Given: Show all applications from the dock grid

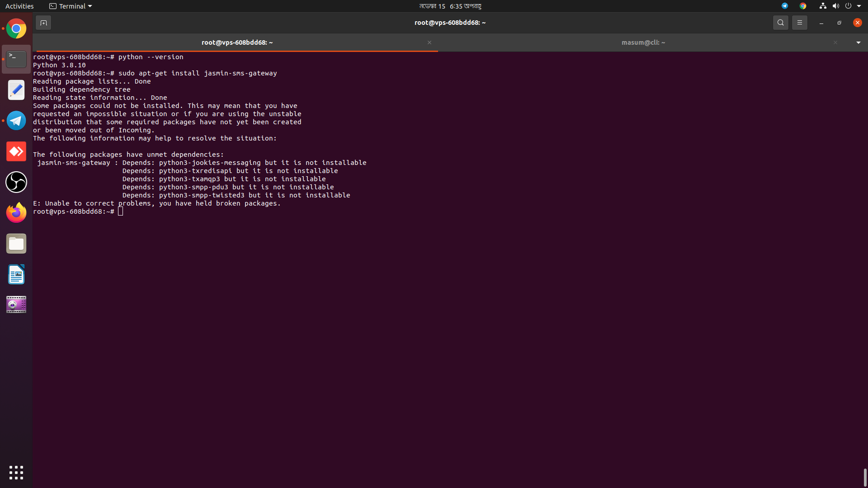Looking at the screenshot, I should pyautogui.click(x=16, y=472).
